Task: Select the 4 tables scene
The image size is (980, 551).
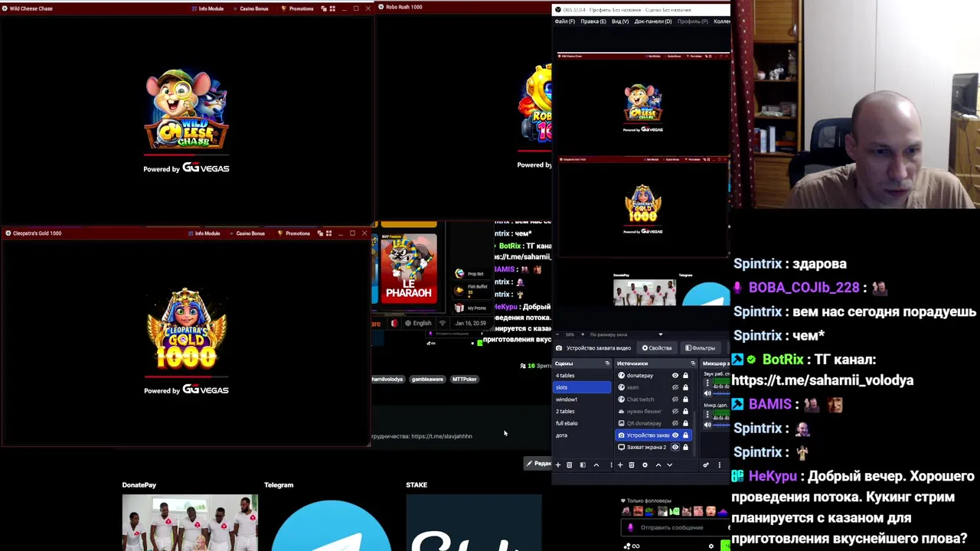Action: (582, 376)
